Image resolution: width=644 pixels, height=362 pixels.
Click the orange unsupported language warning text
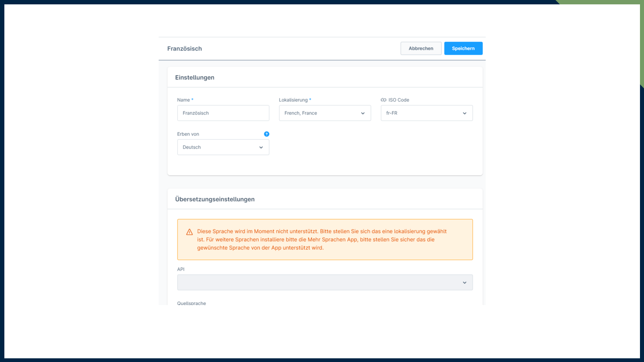(x=321, y=239)
